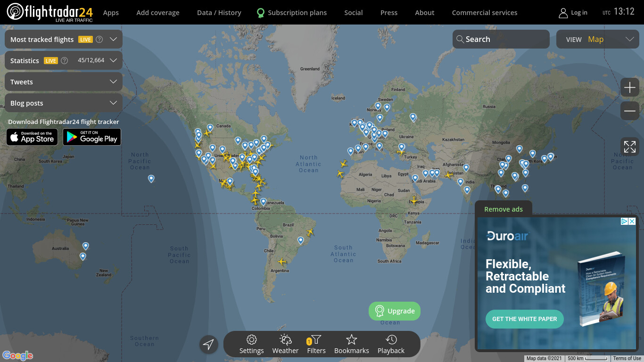Screen dimensions: 644x362
Task: Click the Log in link
Action: click(579, 13)
